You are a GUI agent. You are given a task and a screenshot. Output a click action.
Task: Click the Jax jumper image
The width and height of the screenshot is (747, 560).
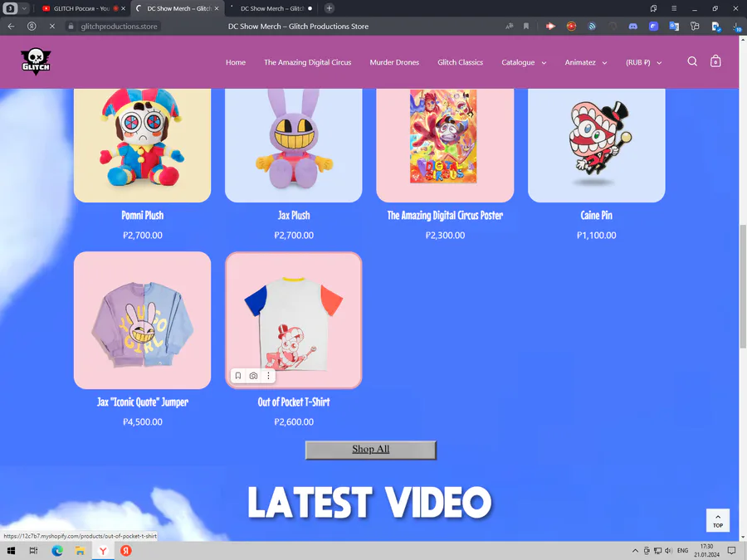[143, 320]
